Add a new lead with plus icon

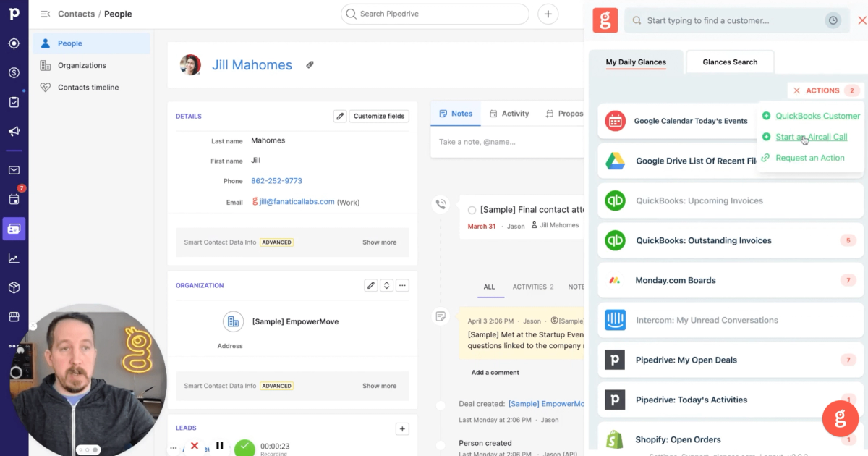pos(403,428)
